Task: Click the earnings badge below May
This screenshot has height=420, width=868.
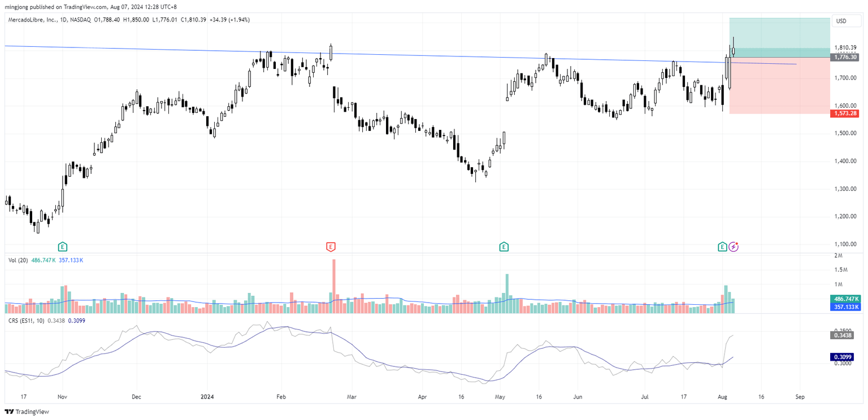Action: tap(503, 247)
